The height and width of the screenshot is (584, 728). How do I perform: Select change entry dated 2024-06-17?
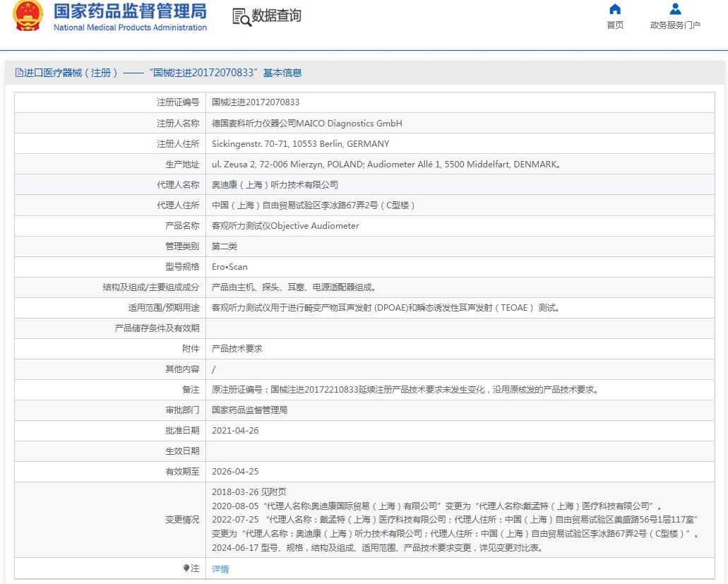click(378, 548)
